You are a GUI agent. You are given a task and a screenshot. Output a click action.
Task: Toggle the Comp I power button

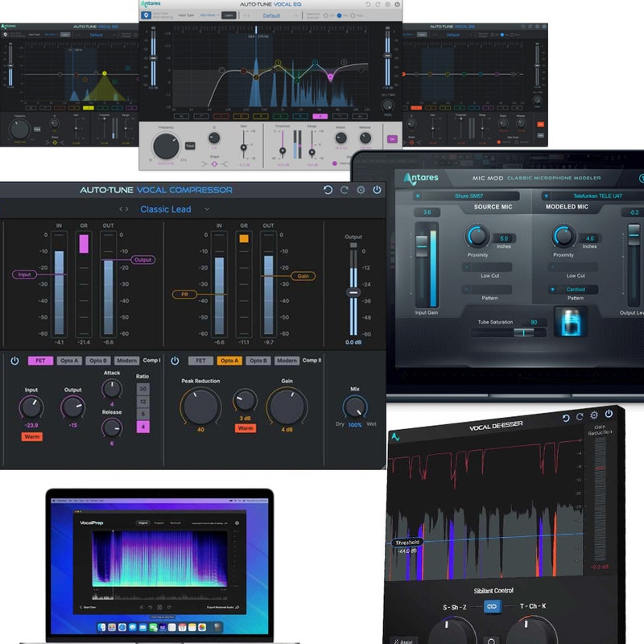(14, 361)
